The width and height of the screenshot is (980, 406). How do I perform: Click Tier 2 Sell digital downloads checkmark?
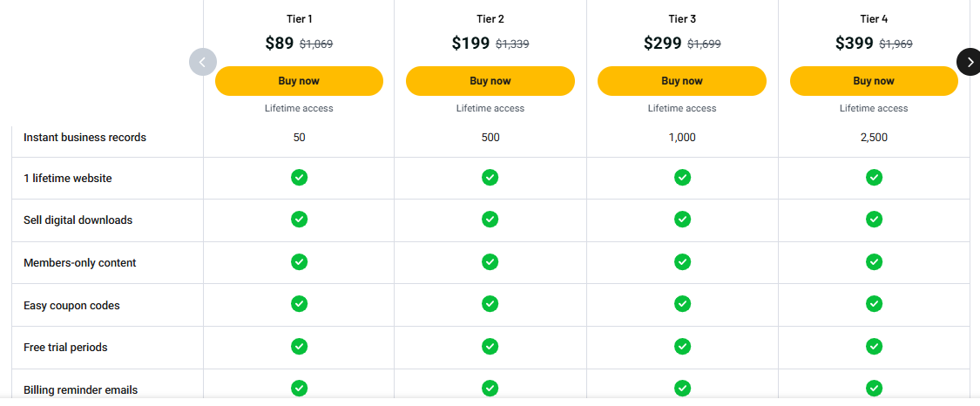click(x=490, y=220)
